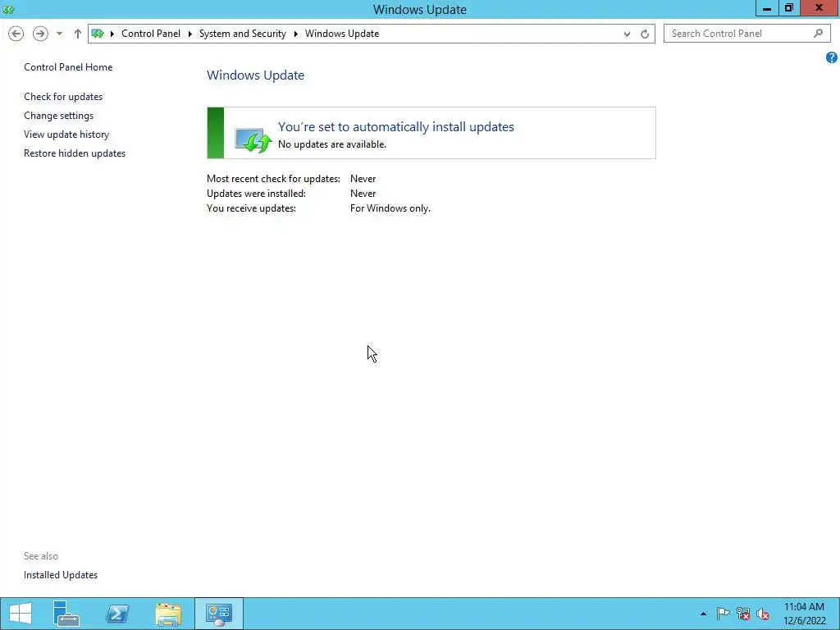Click the green update arrows status icon
Screen dimensions: 840x630
pyautogui.click(x=253, y=139)
